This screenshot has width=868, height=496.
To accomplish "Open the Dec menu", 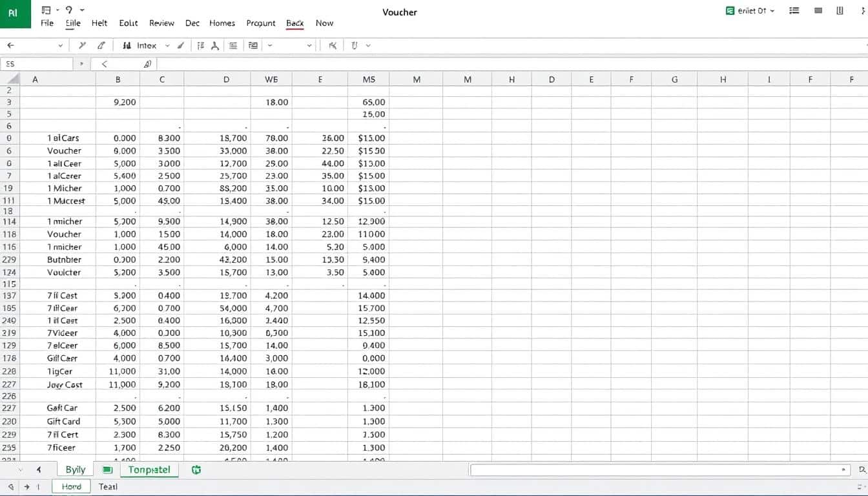I will point(192,23).
